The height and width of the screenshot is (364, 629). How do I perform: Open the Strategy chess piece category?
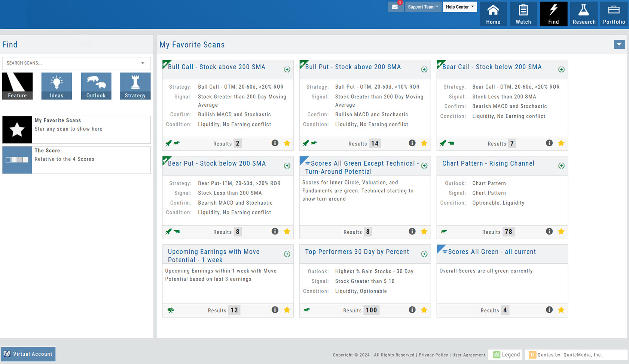135,86
